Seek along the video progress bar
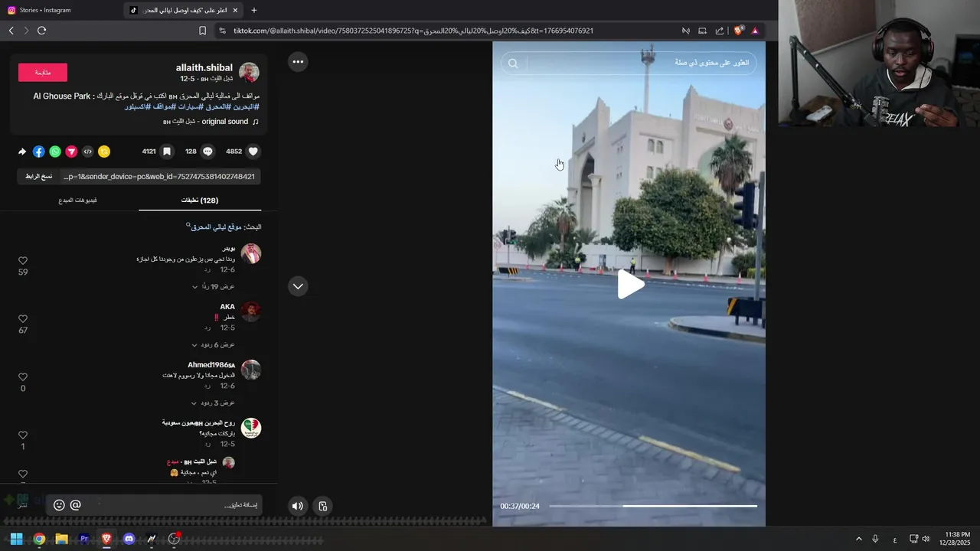 tap(653, 506)
